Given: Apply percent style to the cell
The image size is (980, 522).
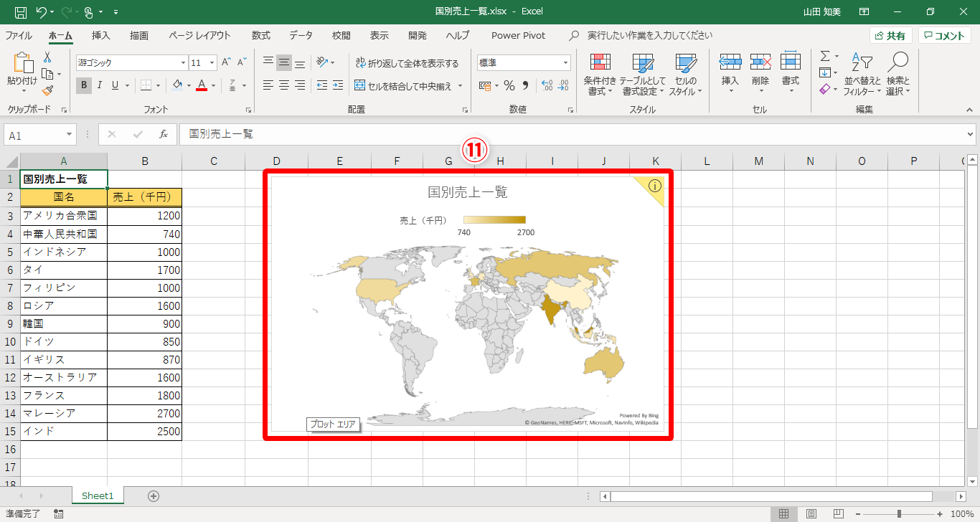Looking at the screenshot, I should coord(509,85).
